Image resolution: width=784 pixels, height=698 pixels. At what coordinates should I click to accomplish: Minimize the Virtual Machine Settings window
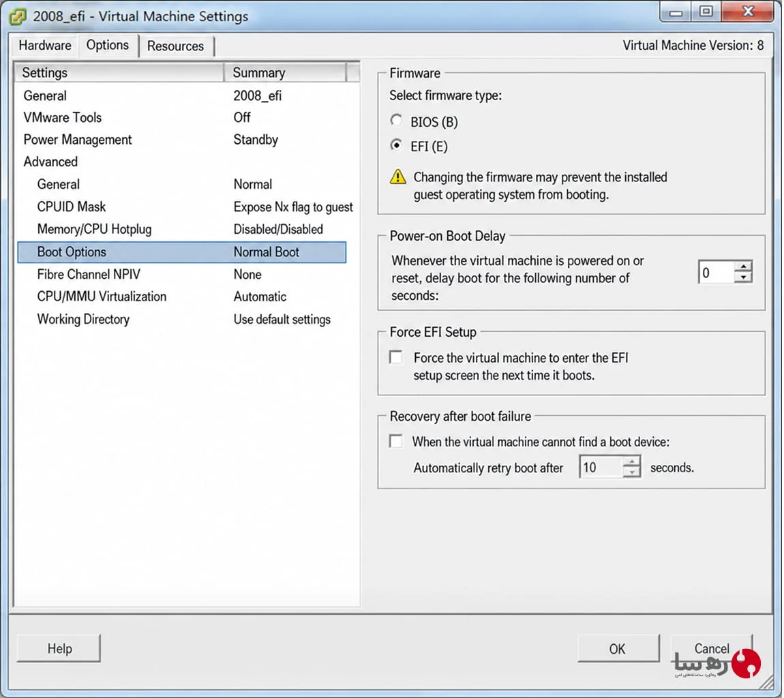pyautogui.click(x=676, y=12)
